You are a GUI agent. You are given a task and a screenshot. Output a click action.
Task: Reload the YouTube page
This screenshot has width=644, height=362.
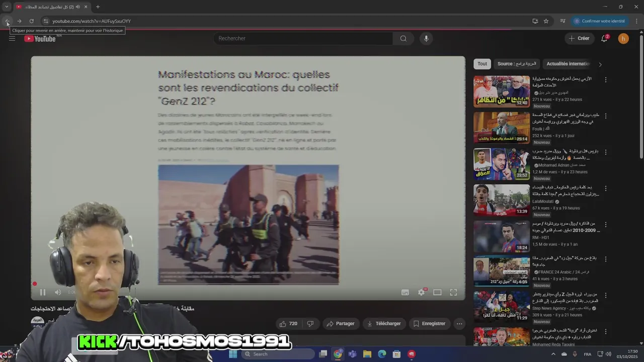tap(31, 21)
